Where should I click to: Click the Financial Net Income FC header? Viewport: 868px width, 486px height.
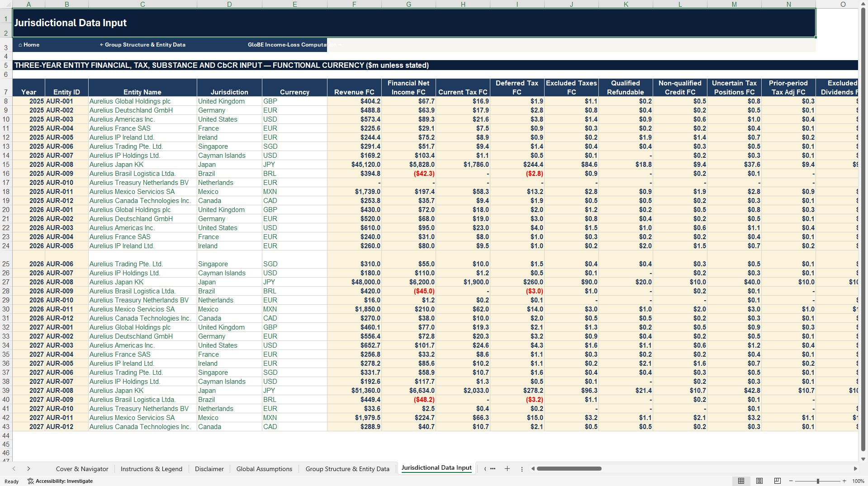pos(408,87)
